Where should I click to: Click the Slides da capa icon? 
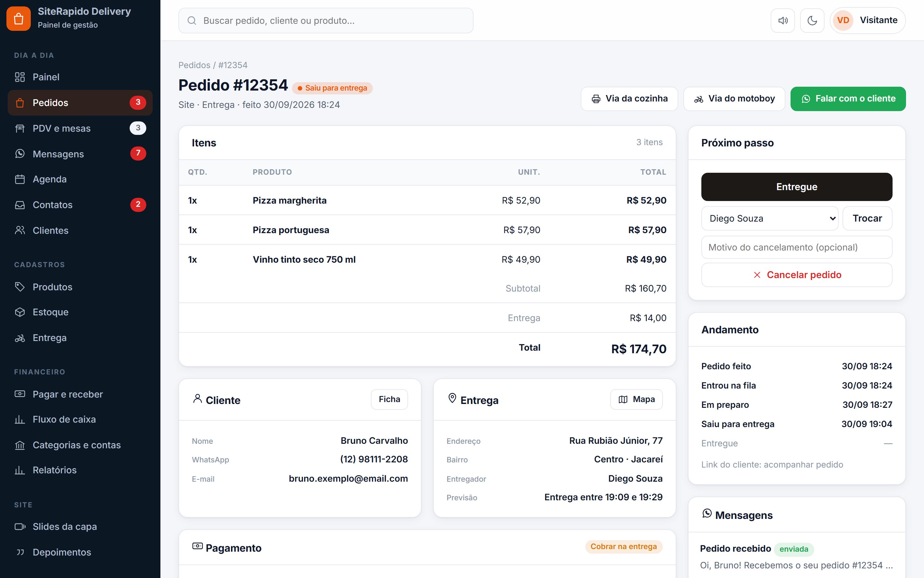pos(20,526)
